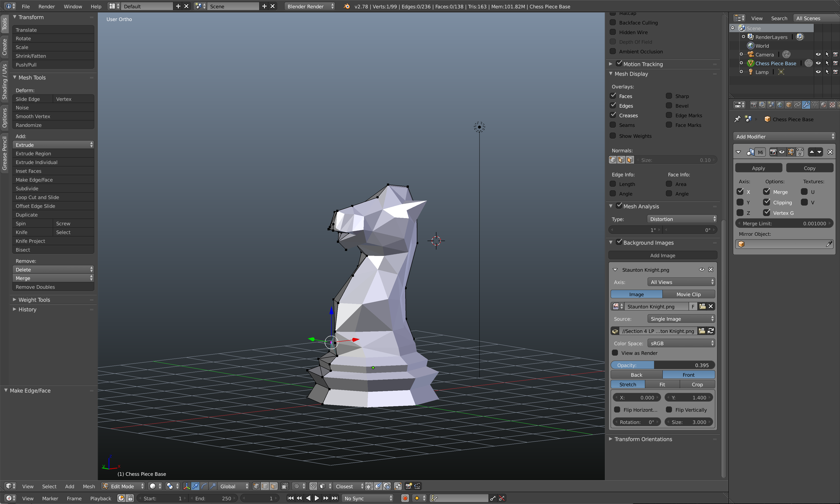This screenshot has height=504, width=840.
Task: Open the Mesh Analysis Type Distortion dropdown
Action: click(682, 219)
